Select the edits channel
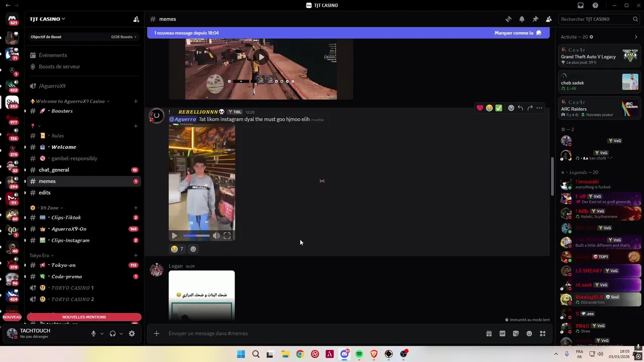The height and width of the screenshot is (362, 644). tap(84, 193)
